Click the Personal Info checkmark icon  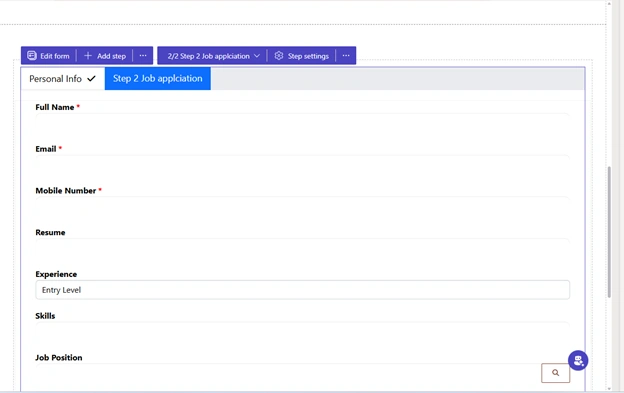92,79
